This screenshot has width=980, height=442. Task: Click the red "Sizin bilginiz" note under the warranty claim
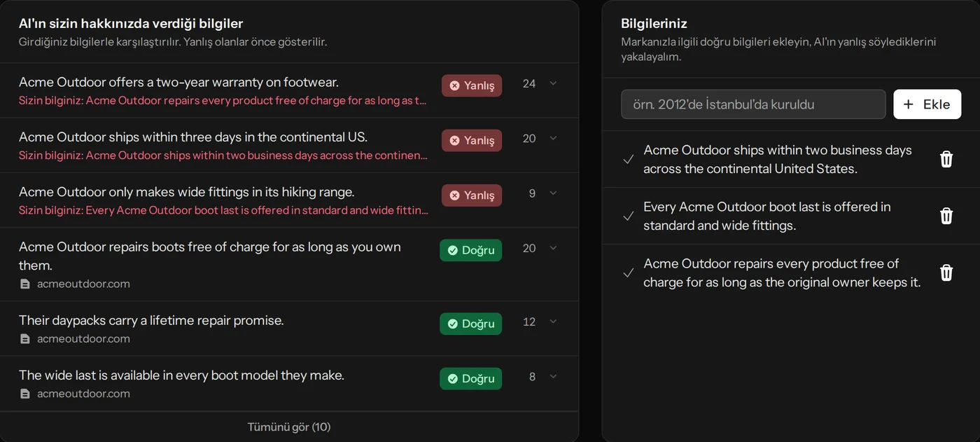tap(223, 100)
